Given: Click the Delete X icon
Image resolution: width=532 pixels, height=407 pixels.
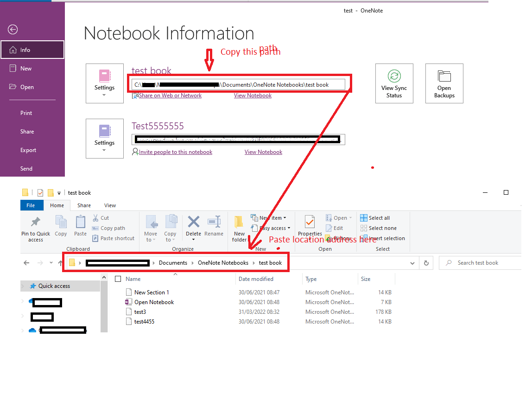Looking at the screenshot, I should (193, 223).
